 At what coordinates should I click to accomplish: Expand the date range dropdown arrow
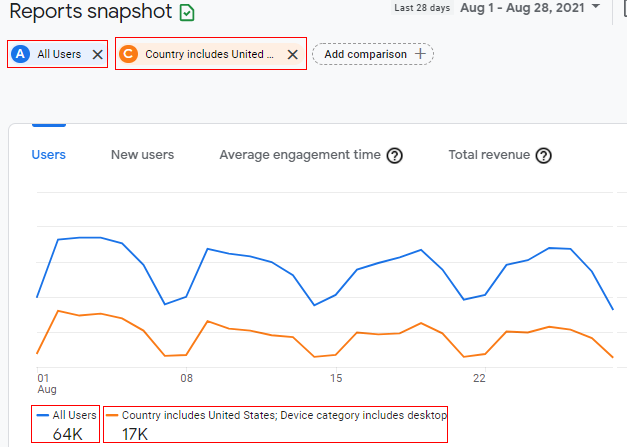tap(597, 8)
